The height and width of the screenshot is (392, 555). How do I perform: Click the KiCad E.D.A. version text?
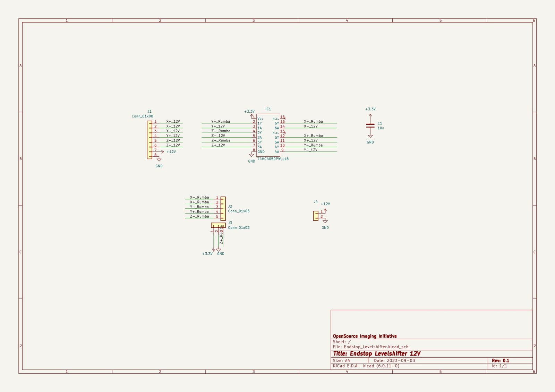(x=366, y=366)
